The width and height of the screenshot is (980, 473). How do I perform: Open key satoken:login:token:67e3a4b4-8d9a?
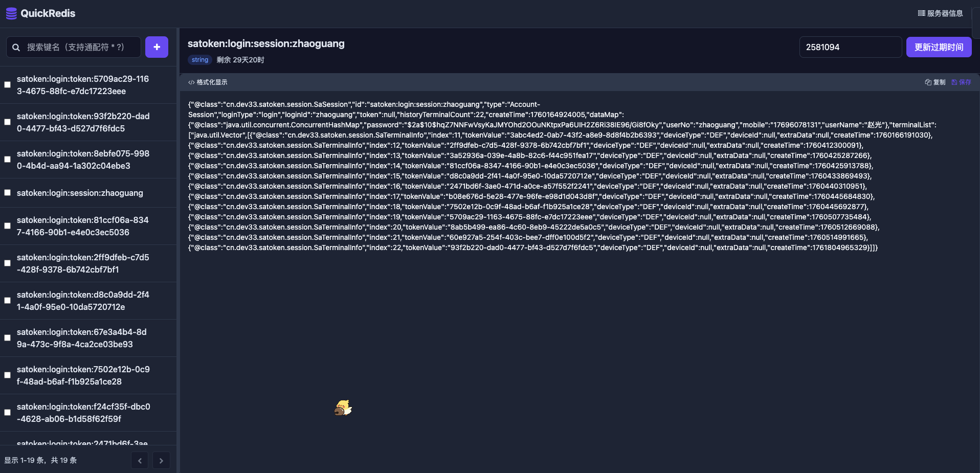click(82, 338)
